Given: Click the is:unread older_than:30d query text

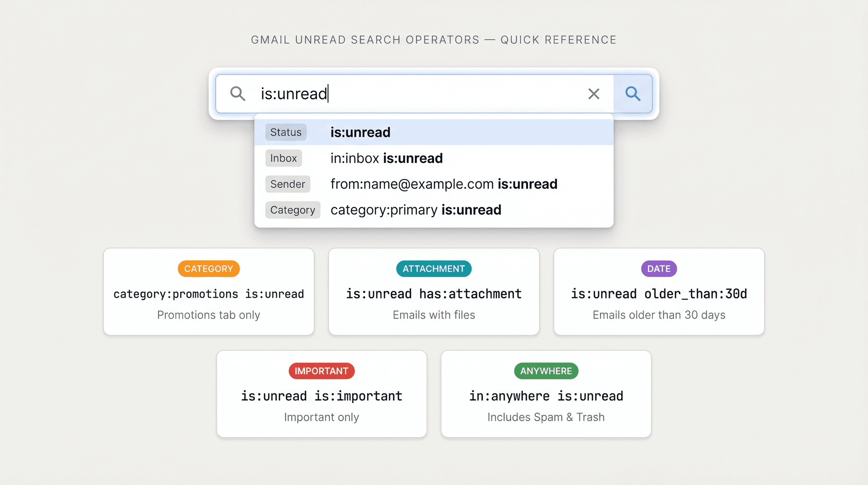Looking at the screenshot, I should click(659, 294).
